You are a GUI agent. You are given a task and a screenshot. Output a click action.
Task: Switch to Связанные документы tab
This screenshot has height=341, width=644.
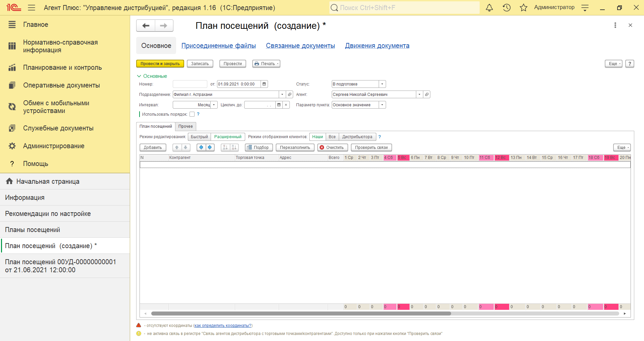click(301, 46)
